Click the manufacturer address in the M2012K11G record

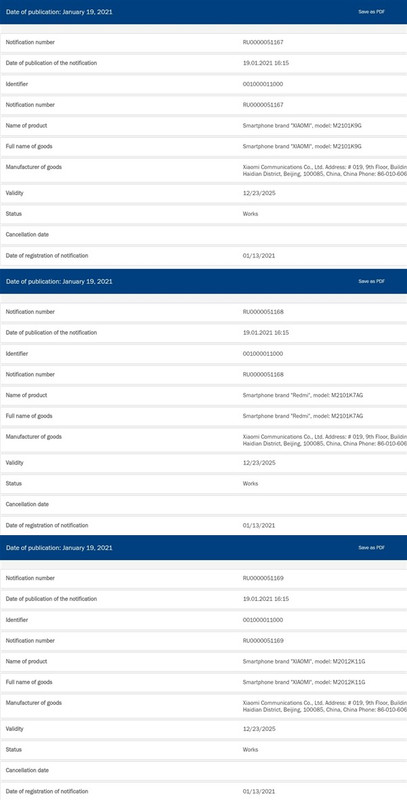tap(325, 706)
